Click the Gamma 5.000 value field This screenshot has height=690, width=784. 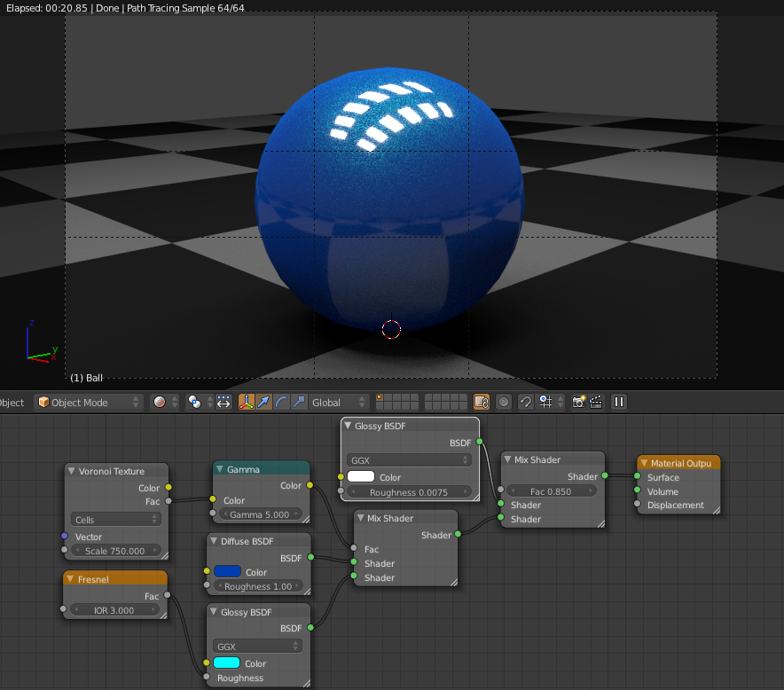(x=261, y=514)
